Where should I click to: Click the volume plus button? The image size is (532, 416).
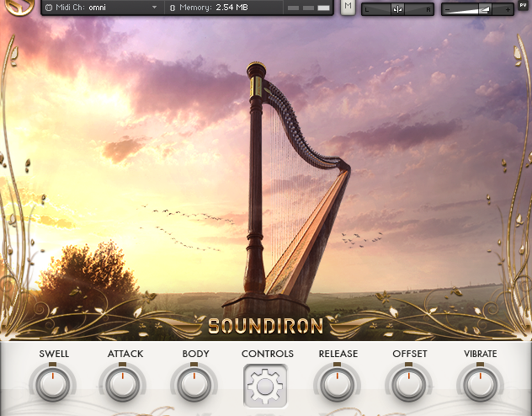[x=508, y=10]
